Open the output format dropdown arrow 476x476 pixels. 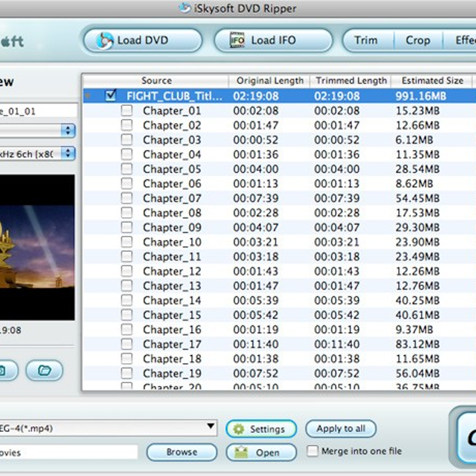coord(211,426)
